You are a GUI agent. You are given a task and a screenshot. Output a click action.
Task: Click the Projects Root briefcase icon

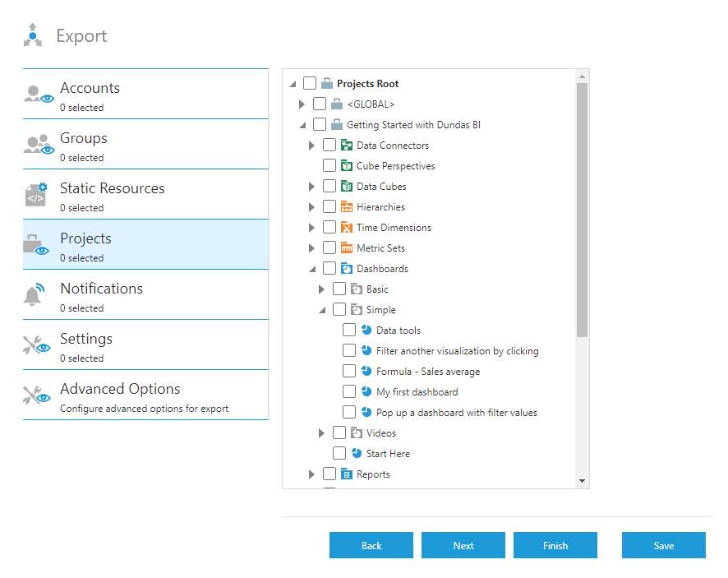[x=327, y=84]
